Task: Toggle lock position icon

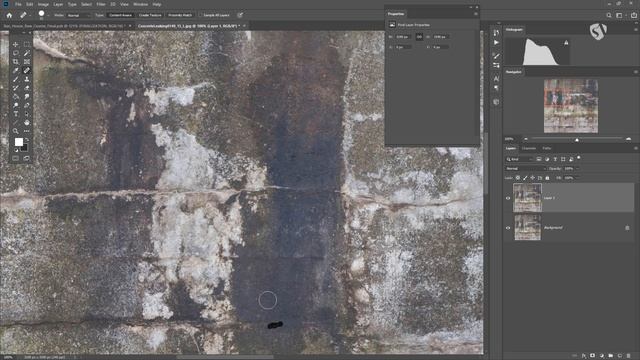Action: 533,178
